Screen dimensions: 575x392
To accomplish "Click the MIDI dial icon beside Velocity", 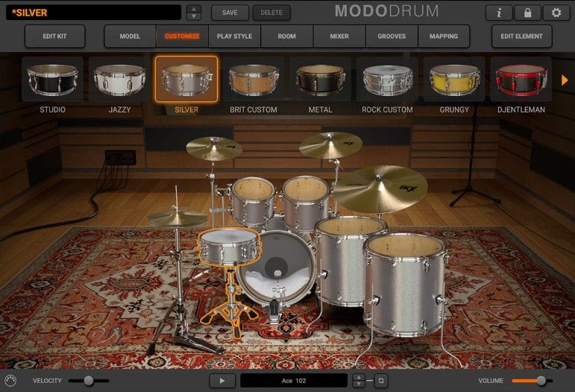I will [x=10, y=380].
